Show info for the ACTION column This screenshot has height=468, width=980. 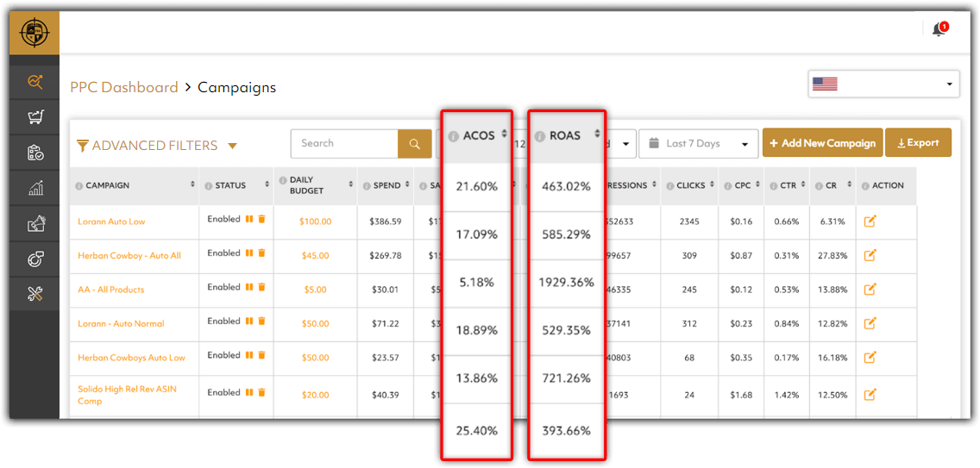[865, 186]
